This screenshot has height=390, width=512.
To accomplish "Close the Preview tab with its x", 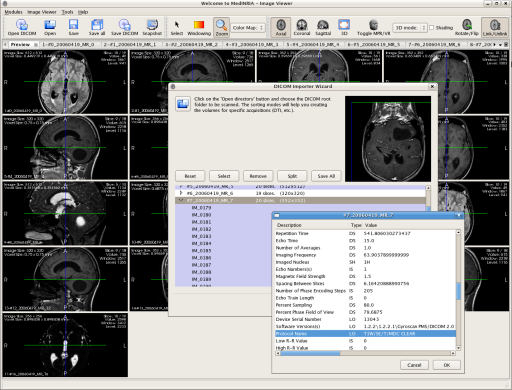I will [x=36, y=44].
